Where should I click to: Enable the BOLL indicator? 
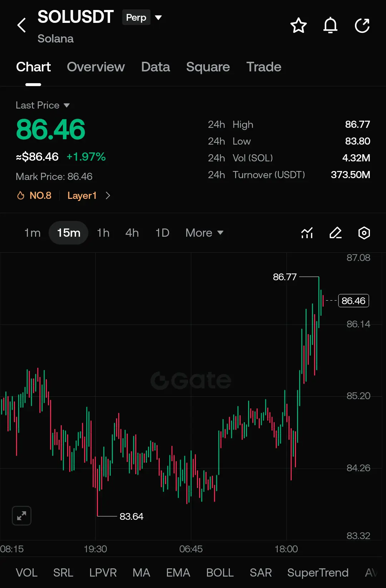pos(220,572)
